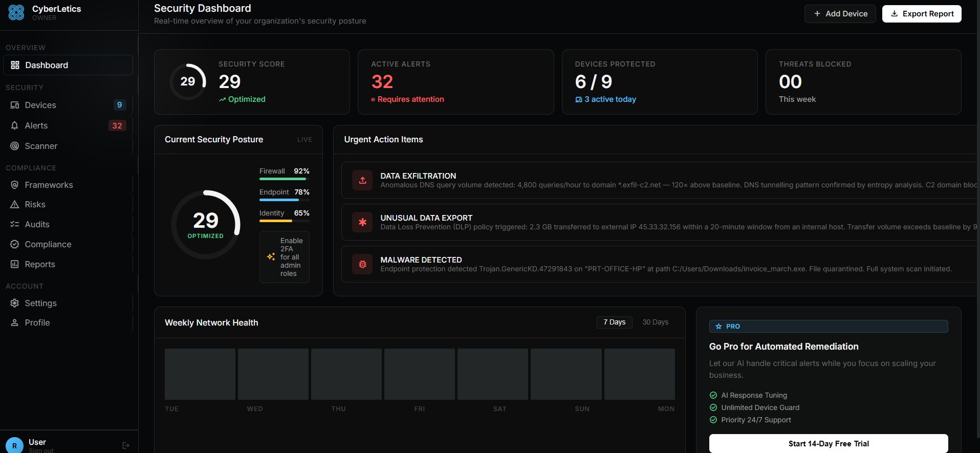Click the Endpoint 78% progress bar
This screenshot has height=453, width=980.
(285, 200)
